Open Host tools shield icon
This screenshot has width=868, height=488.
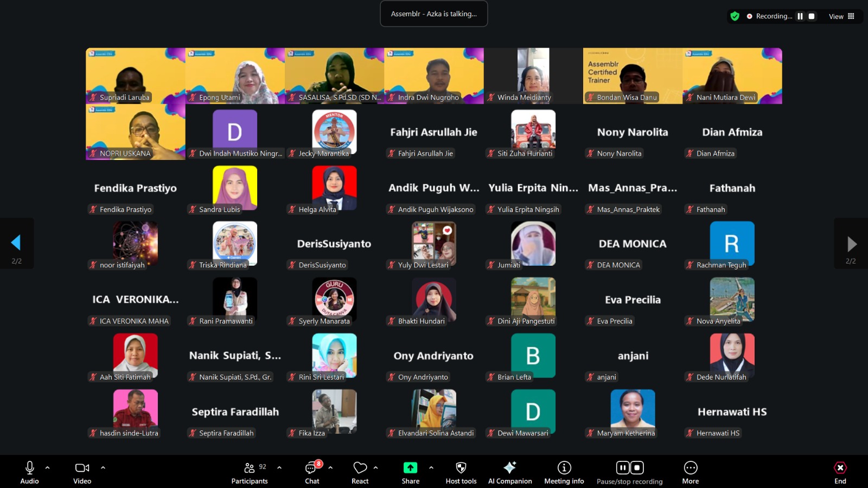[x=461, y=468]
